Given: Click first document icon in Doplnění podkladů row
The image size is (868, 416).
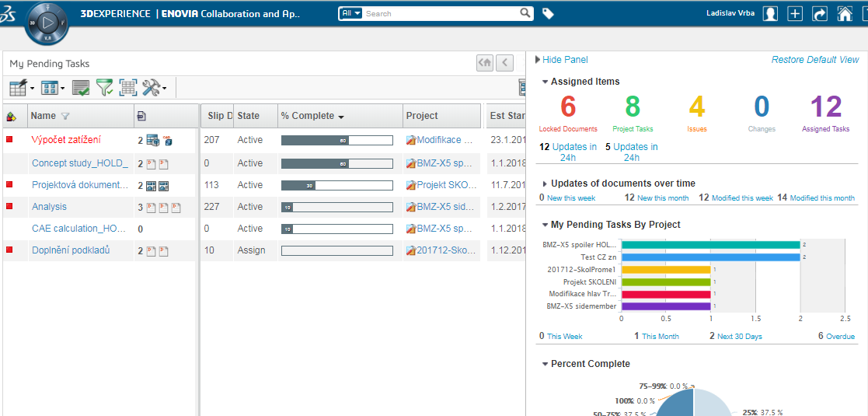Looking at the screenshot, I should (x=151, y=251).
